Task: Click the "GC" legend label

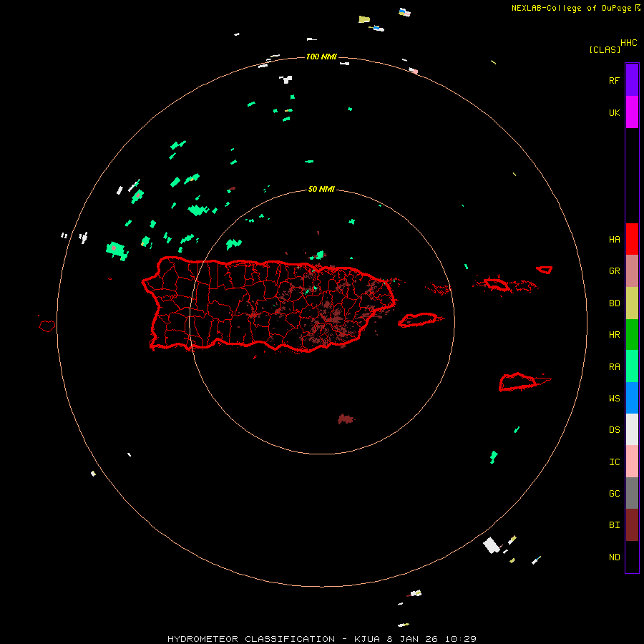Action: pyautogui.click(x=614, y=494)
